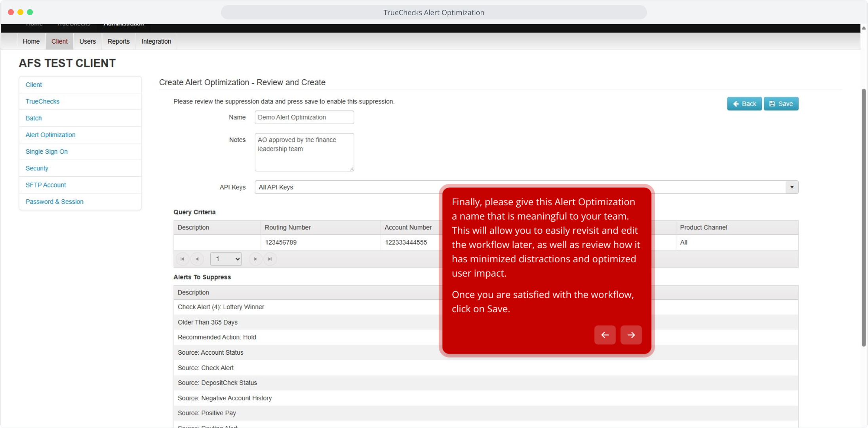Select Source: Negative Account History row
This screenshot has width=868, height=428.
(486, 398)
